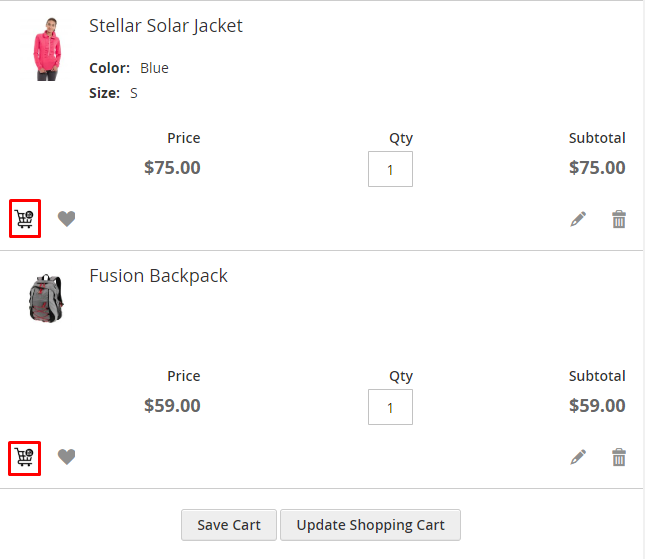Click the Update Shopping Cart button
This screenshot has height=559, width=645.
click(370, 525)
